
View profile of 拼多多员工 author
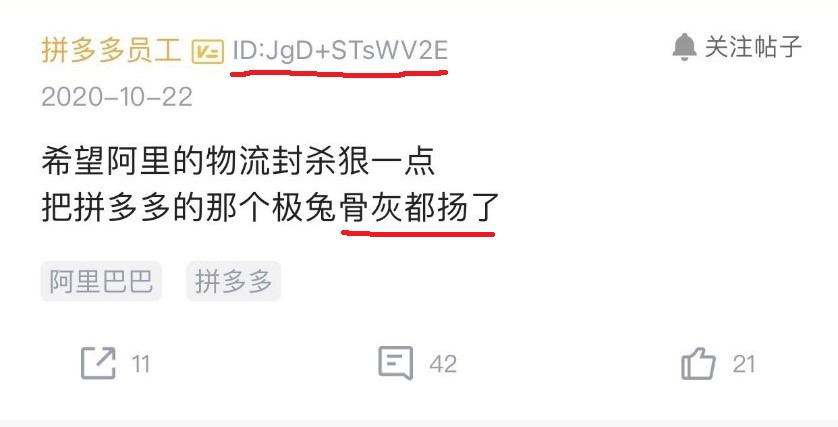[111, 51]
